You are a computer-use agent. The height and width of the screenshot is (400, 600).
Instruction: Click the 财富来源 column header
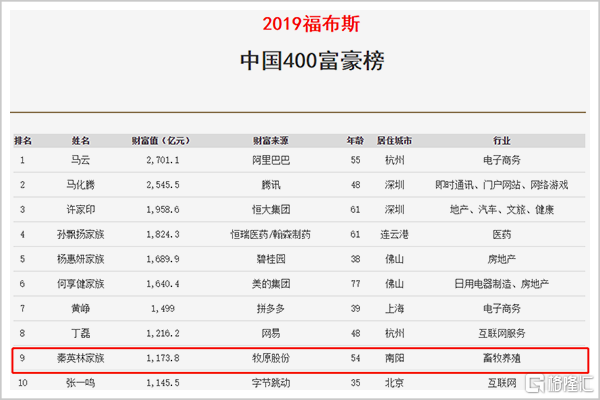[271, 141]
